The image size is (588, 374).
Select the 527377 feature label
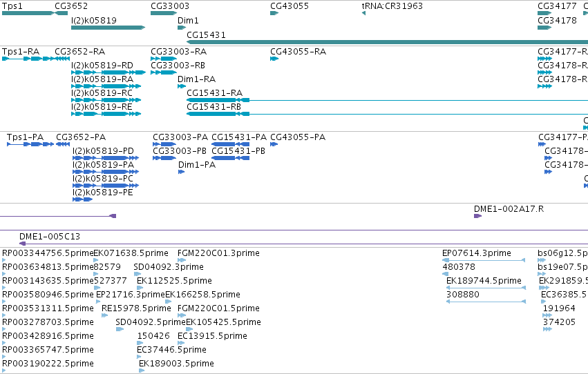111,281
